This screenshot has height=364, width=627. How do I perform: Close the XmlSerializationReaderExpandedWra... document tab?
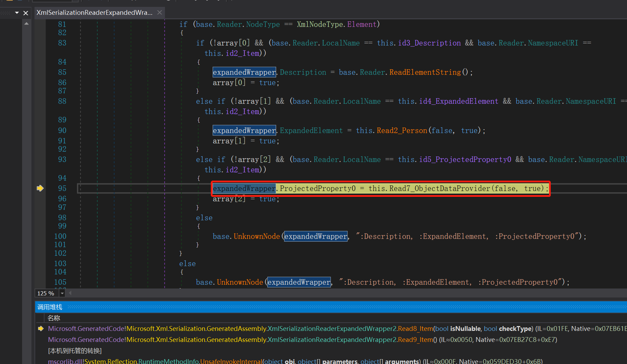coord(159,12)
